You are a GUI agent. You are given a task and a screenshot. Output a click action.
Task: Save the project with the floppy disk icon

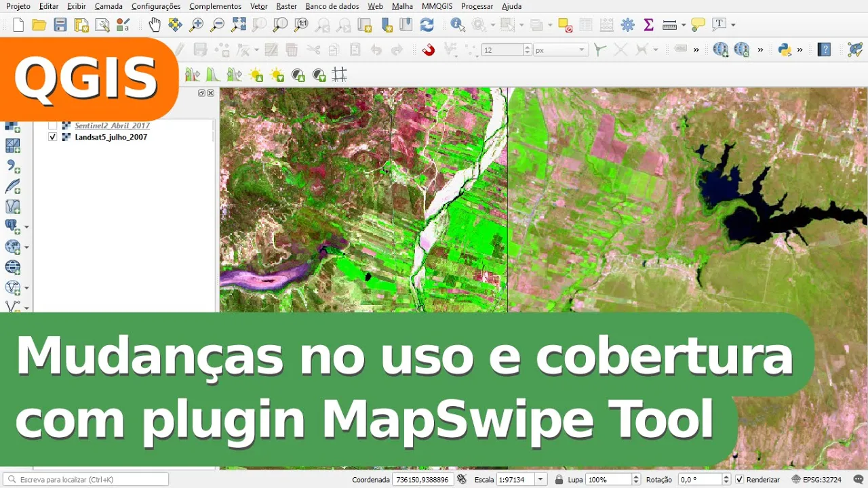pyautogui.click(x=60, y=25)
